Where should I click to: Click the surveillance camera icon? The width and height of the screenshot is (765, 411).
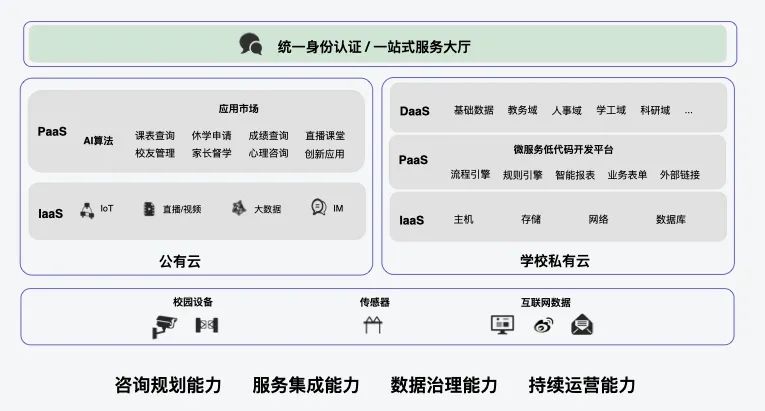point(164,325)
